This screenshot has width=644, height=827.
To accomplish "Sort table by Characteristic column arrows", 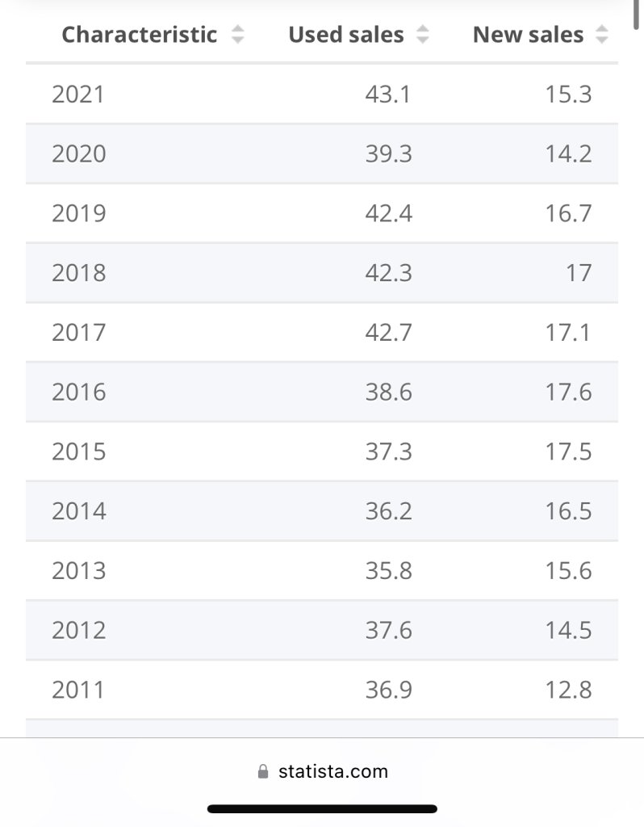I will tap(238, 35).
